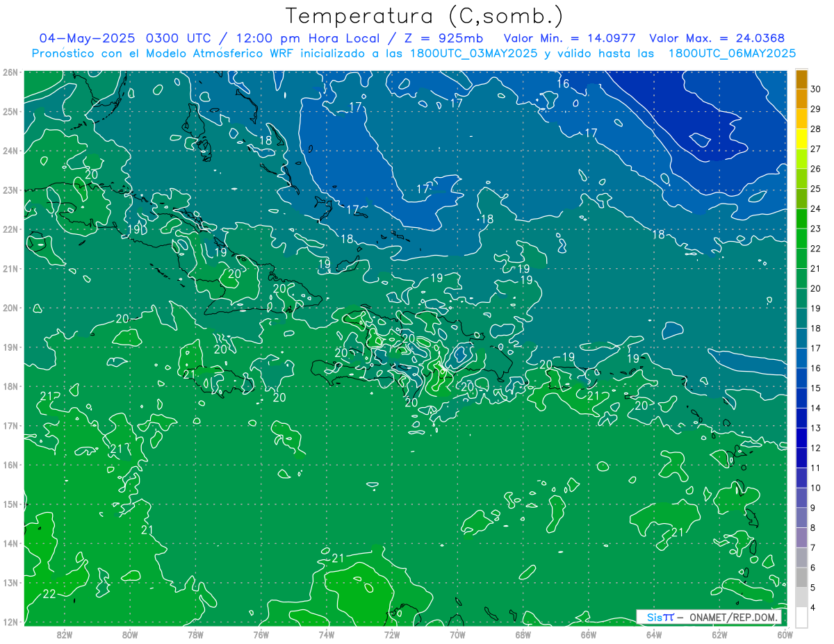This screenshot has height=644, width=834.
Task: Click the 64W longitude axis label
Action: [x=653, y=634]
